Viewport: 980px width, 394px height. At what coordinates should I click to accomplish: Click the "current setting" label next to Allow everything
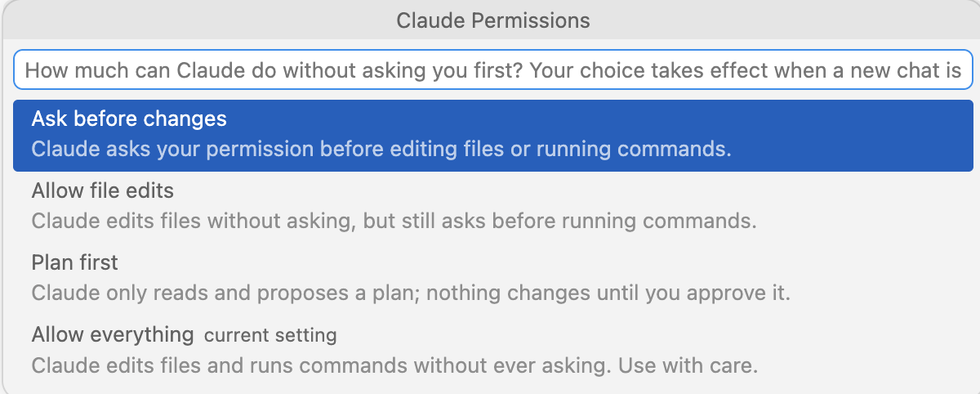tap(270, 335)
